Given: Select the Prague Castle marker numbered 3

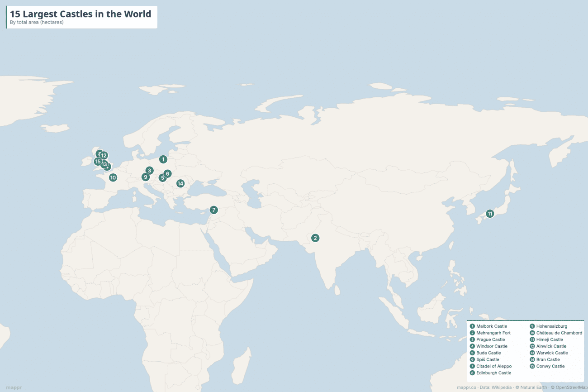Looking at the screenshot, I should 149,170.
